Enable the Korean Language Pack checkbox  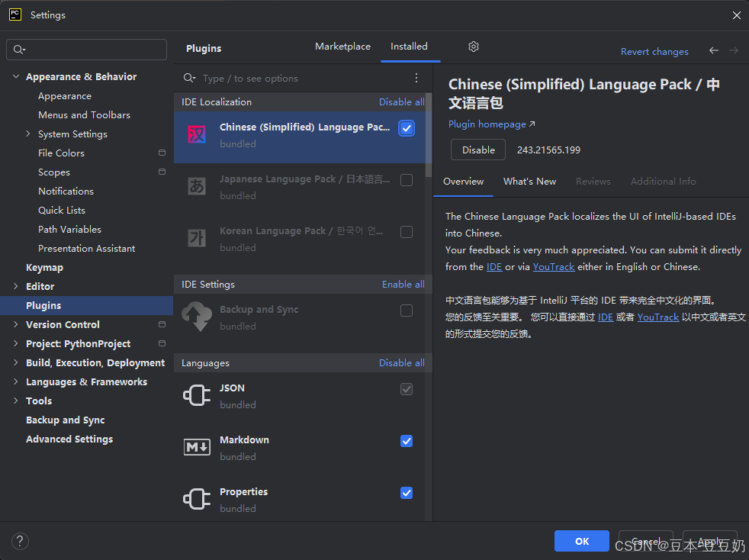[x=407, y=232]
